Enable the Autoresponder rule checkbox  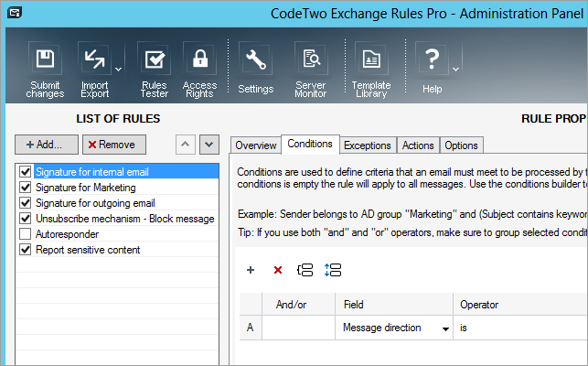pos(25,234)
